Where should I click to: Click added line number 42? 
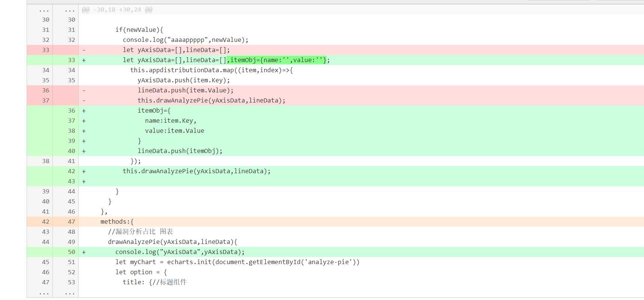72,171
